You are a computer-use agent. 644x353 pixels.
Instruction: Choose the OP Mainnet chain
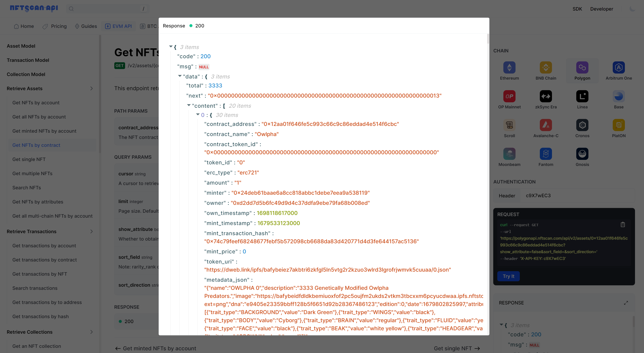[x=509, y=96]
